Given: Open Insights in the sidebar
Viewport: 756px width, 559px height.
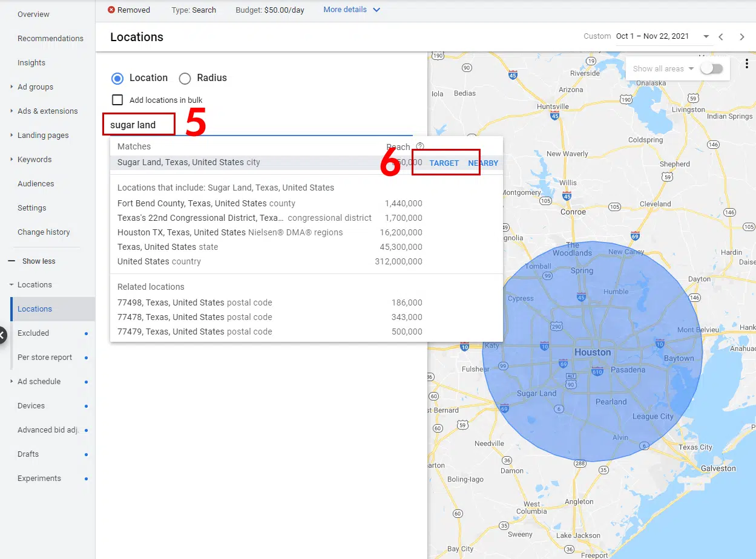Looking at the screenshot, I should coord(31,62).
